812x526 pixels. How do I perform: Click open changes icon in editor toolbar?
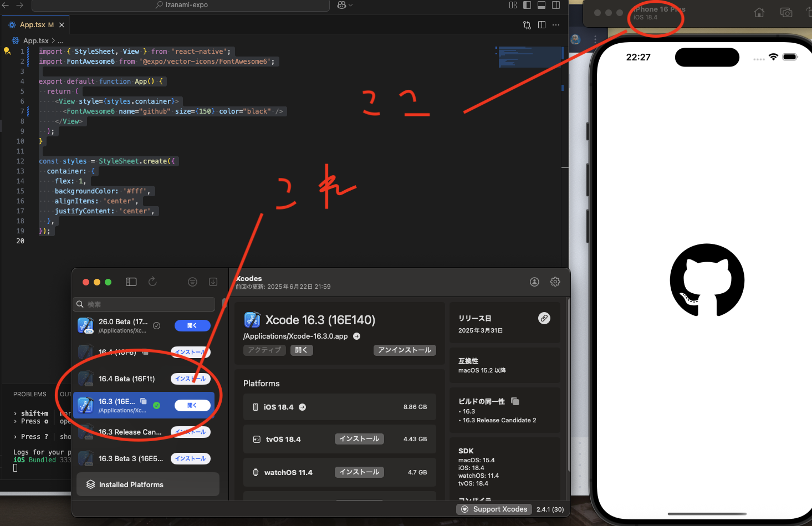(527, 25)
